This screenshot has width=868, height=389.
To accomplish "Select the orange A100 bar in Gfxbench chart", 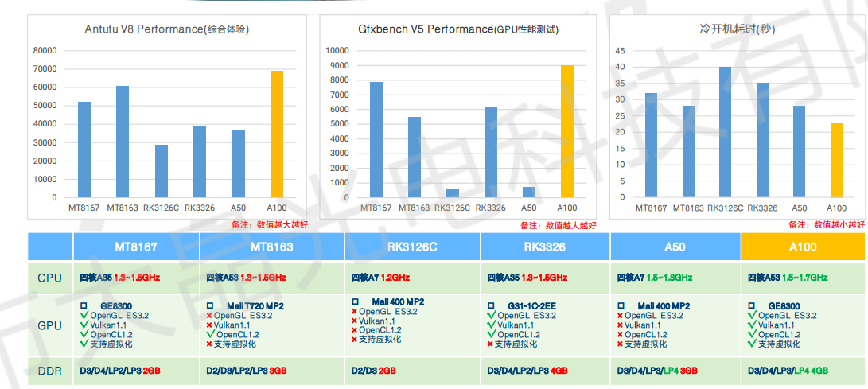I will click(x=566, y=131).
